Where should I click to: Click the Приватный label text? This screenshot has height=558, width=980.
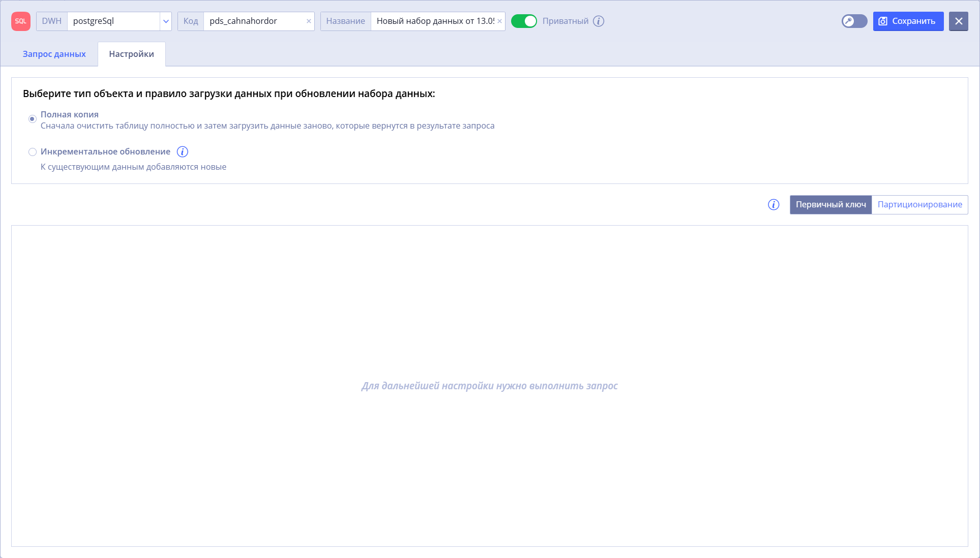pyautogui.click(x=566, y=21)
